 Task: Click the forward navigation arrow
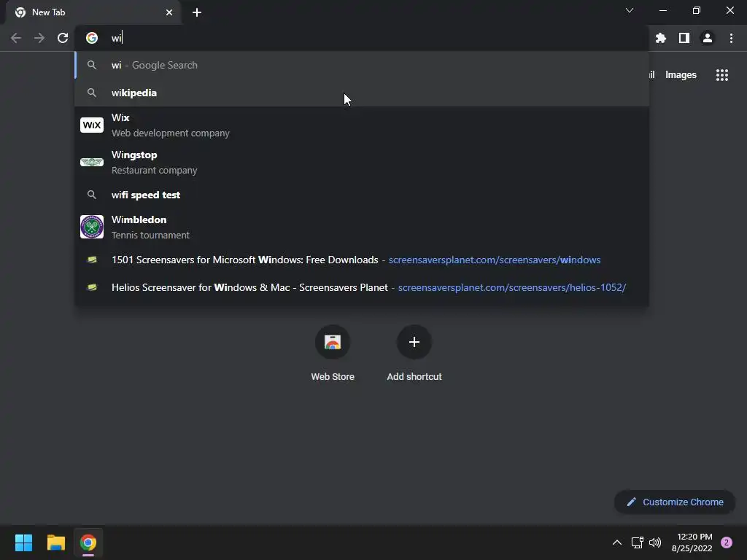click(x=39, y=38)
